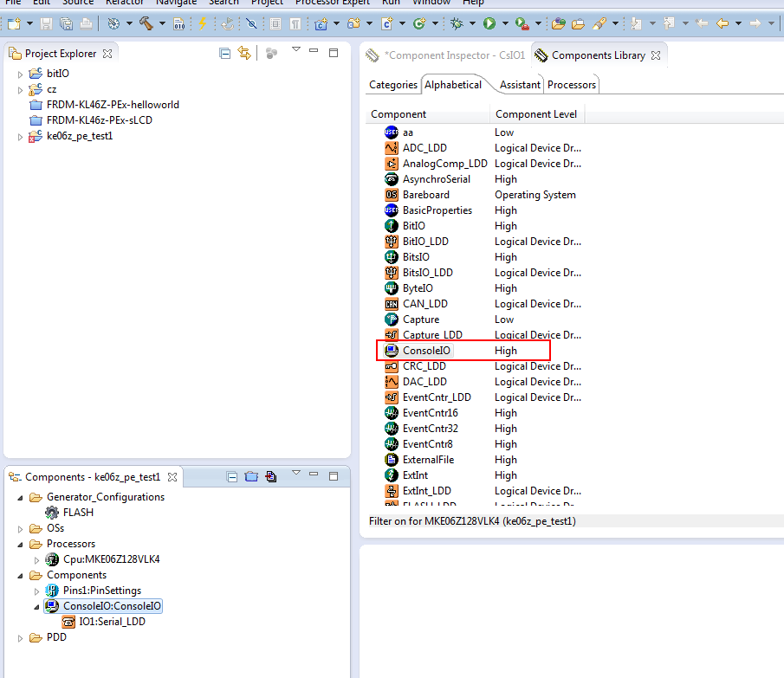Maximize the Project Explorer panel
This screenshot has height=678, width=784.
click(334, 53)
